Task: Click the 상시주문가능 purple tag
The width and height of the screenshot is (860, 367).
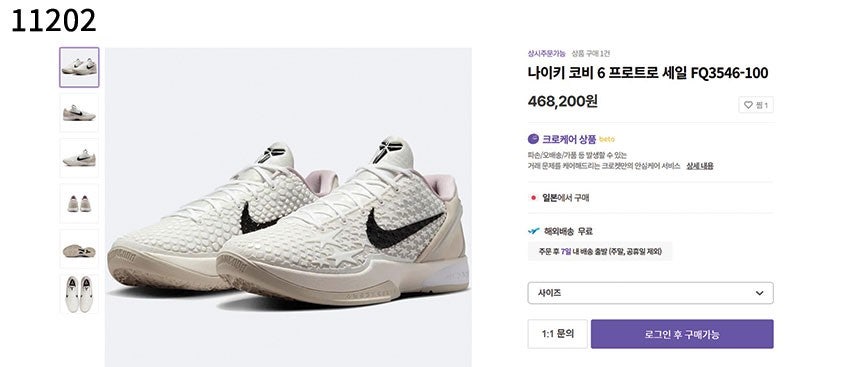Action: click(546, 53)
